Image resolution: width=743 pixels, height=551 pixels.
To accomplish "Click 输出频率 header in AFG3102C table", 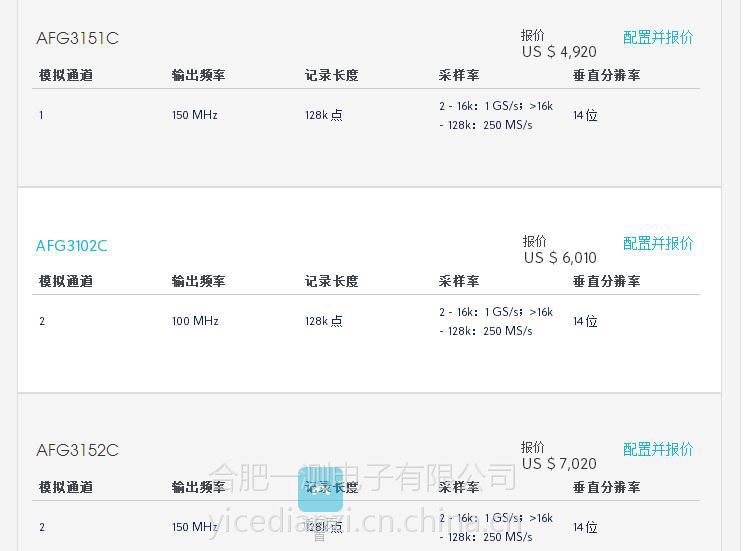I will tap(199, 281).
